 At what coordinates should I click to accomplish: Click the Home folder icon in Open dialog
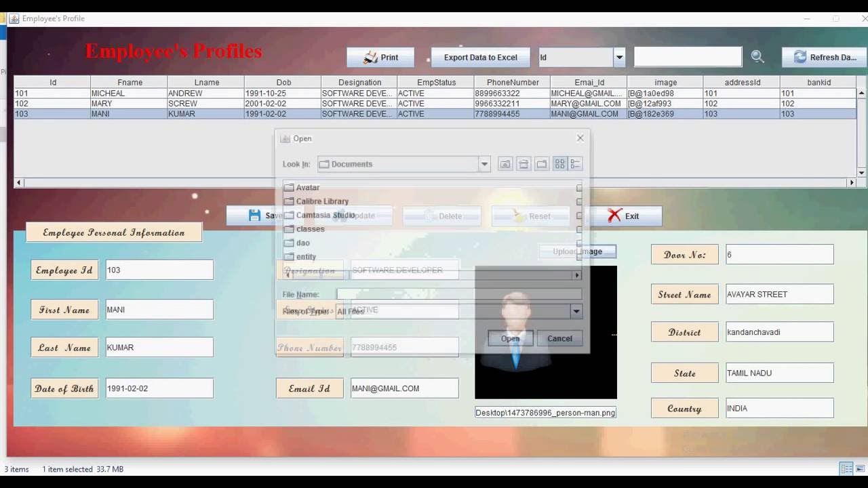[524, 164]
